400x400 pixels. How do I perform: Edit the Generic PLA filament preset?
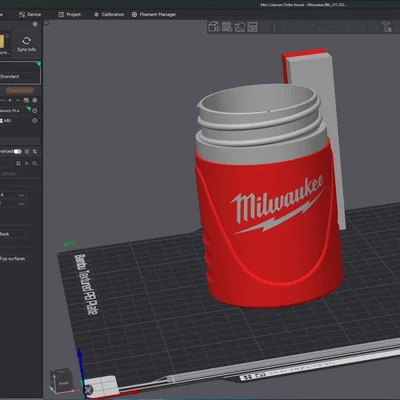35,111
